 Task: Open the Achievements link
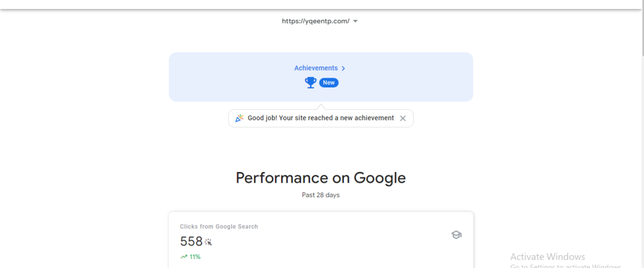[316, 68]
